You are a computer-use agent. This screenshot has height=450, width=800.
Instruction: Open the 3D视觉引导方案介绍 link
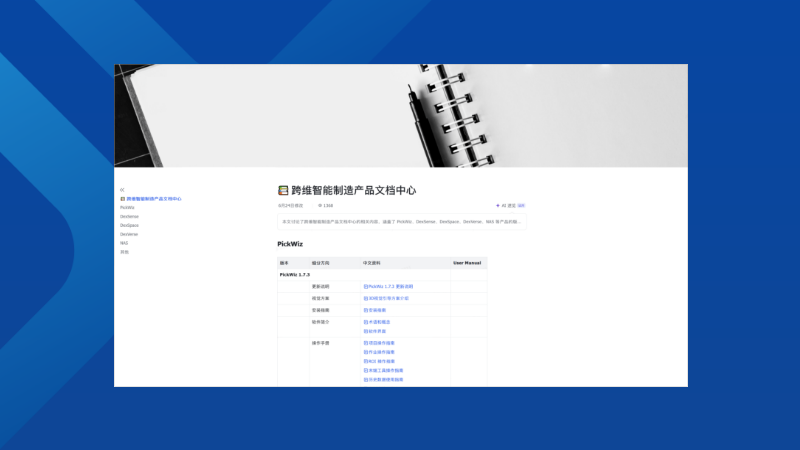(386, 298)
